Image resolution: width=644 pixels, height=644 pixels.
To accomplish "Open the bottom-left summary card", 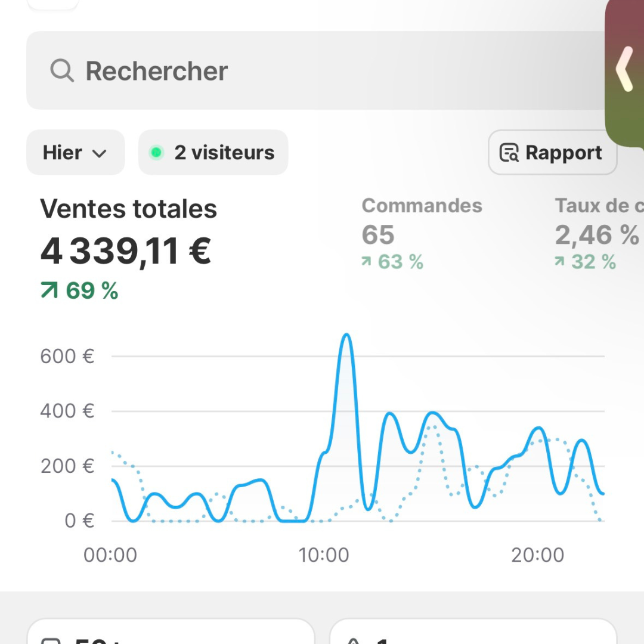I will pyautogui.click(x=171, y=632).
